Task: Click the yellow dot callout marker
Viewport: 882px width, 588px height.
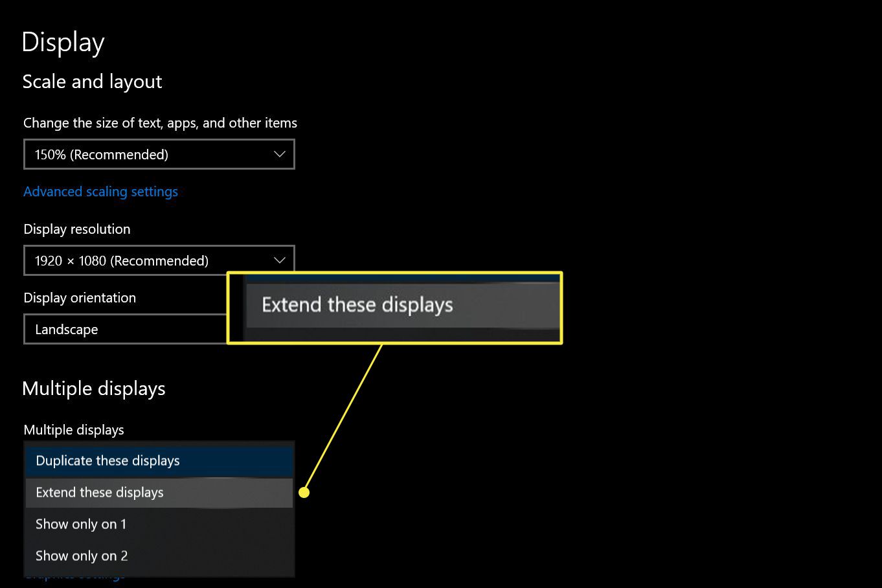Action: [304, 493]
